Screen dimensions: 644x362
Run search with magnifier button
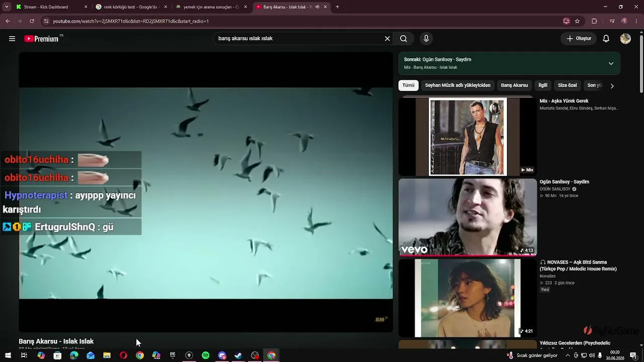coord(404,39)
